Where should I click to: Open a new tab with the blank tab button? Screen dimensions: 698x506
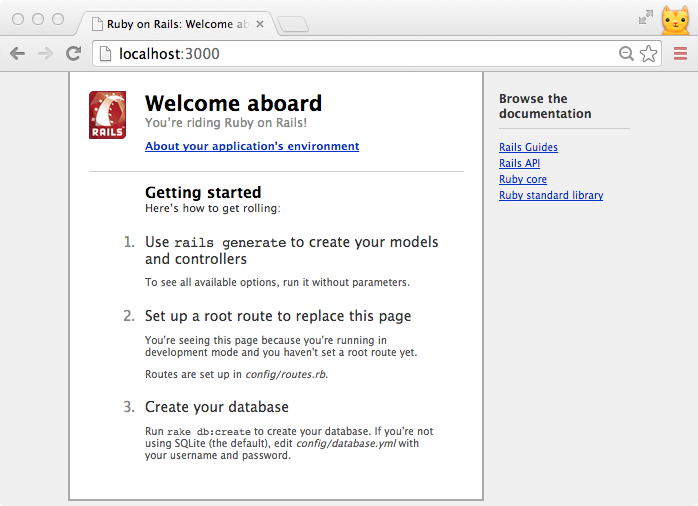[292, 24]
